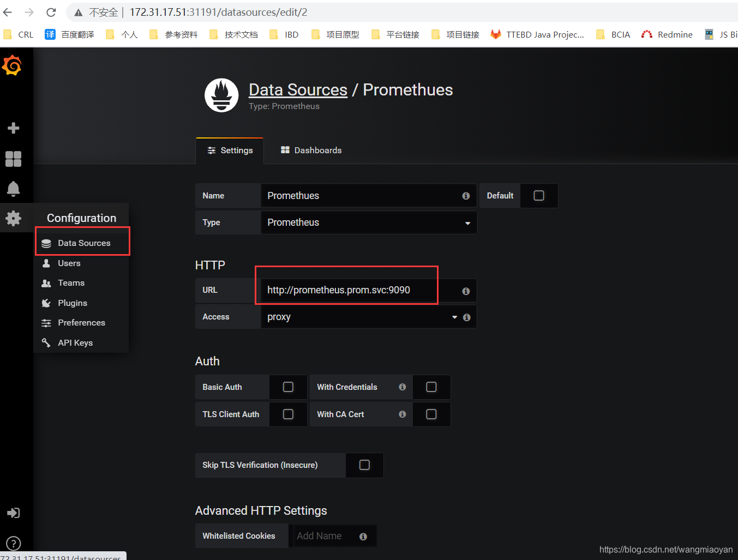Click the Grafana logo icon

12,66
